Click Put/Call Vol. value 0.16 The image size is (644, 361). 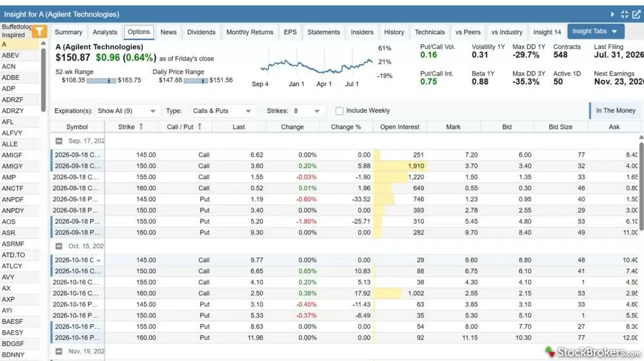pos(428,55)
